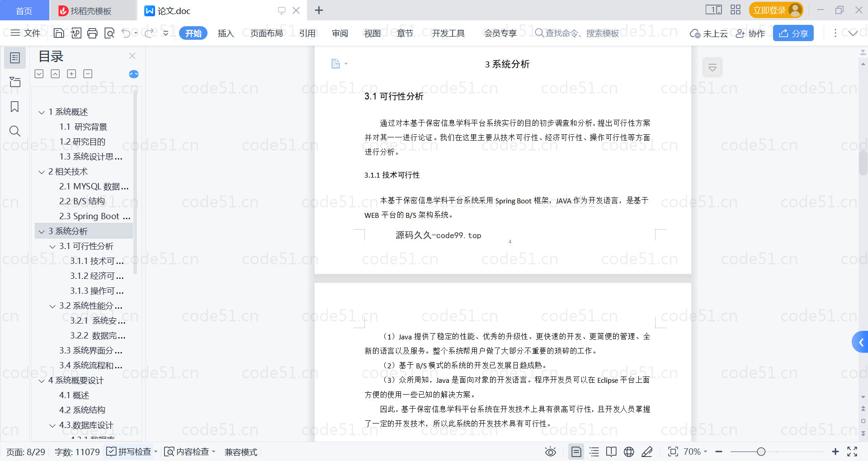Collapse the 3.1 可行性分析 node
This screenshot has height=461, width=868.
[x=52, y=247]
